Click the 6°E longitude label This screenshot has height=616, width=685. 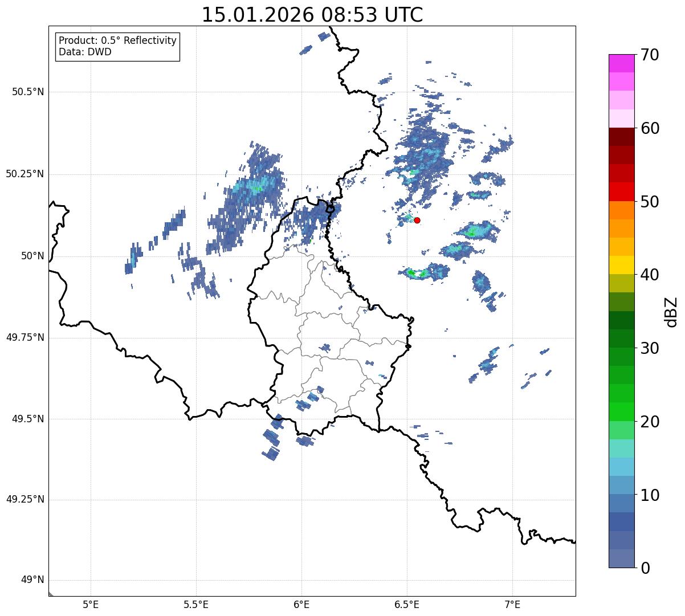(x=301, y=604)
